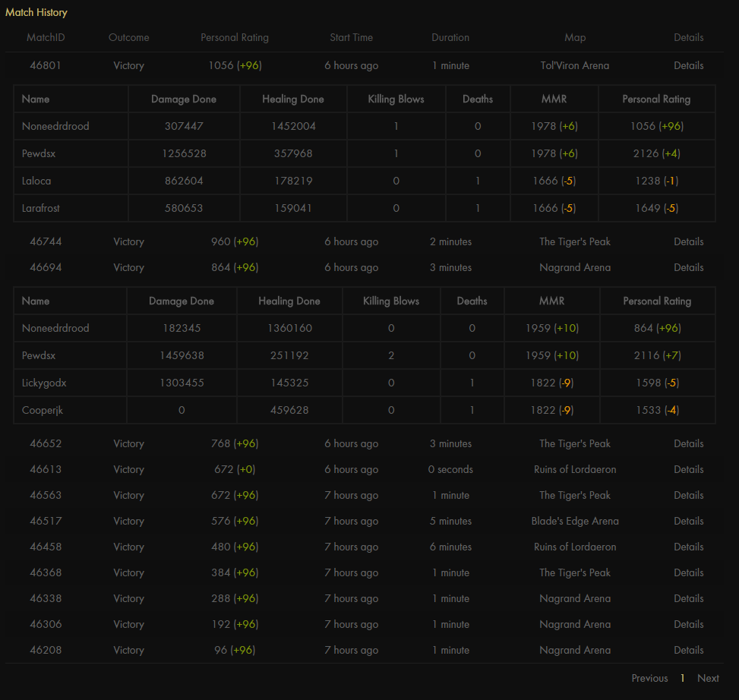Screen dimensions: 739x700
Task: Click the top Personal Rating column header
Action: click(x=235, y=38)
